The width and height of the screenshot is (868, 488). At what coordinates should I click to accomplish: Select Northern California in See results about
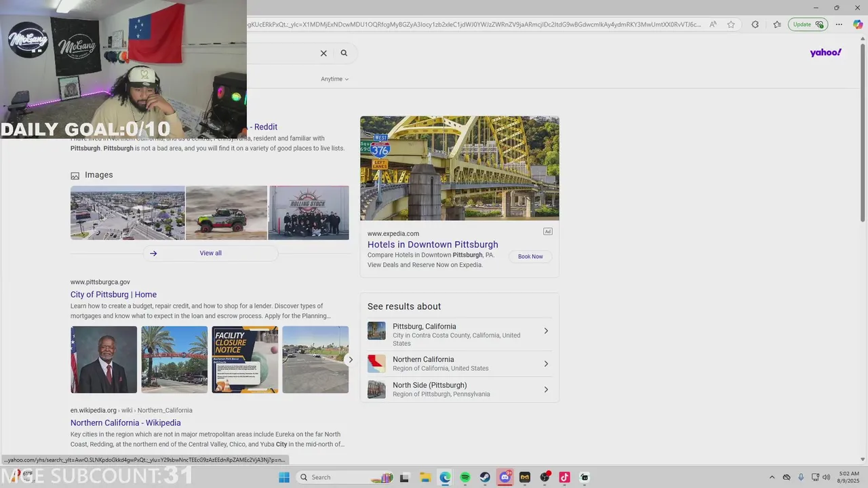click(460, 364)
